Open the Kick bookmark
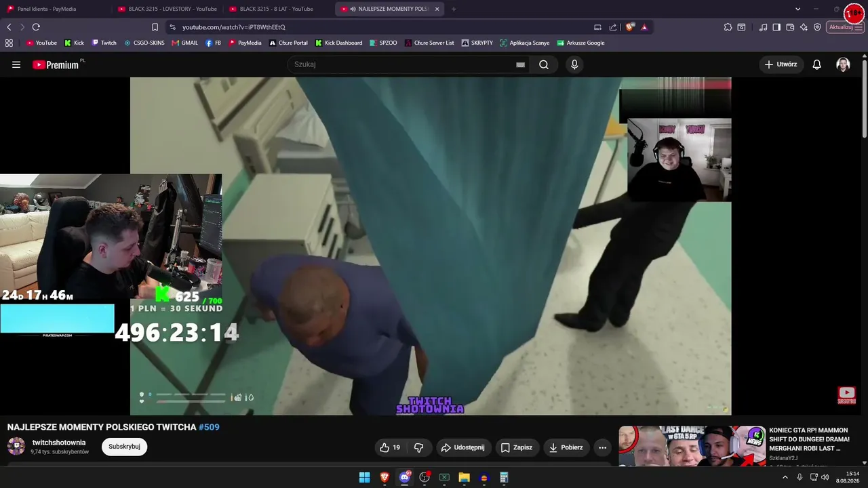 74,43
